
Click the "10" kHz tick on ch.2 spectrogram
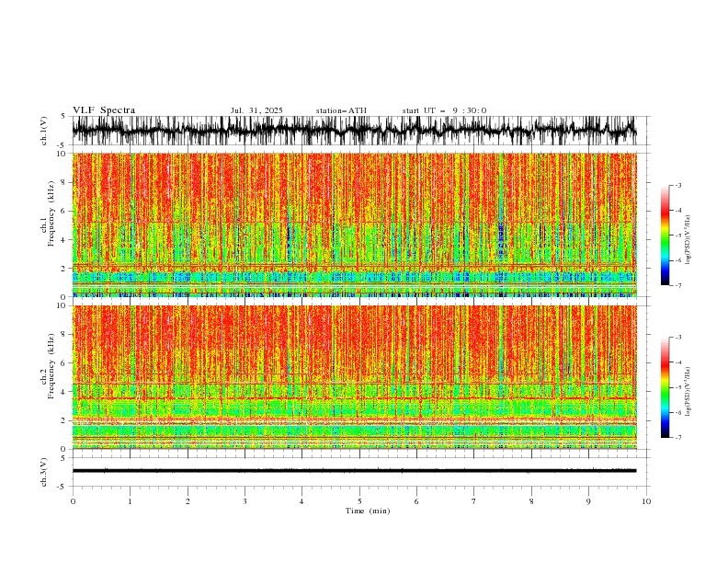pos(63,305)
